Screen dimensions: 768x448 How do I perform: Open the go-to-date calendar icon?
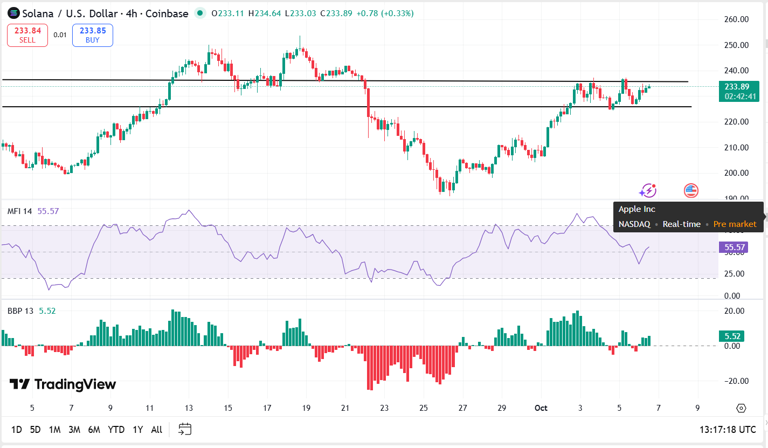coord(185,429)
